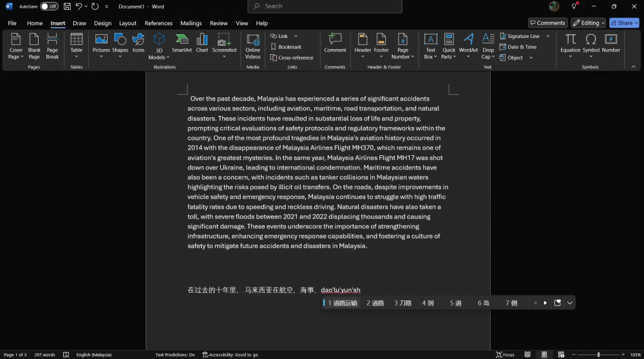Screen dimensions: 644x359
Task: Insert 3D Models
Action: pos(159,46)
